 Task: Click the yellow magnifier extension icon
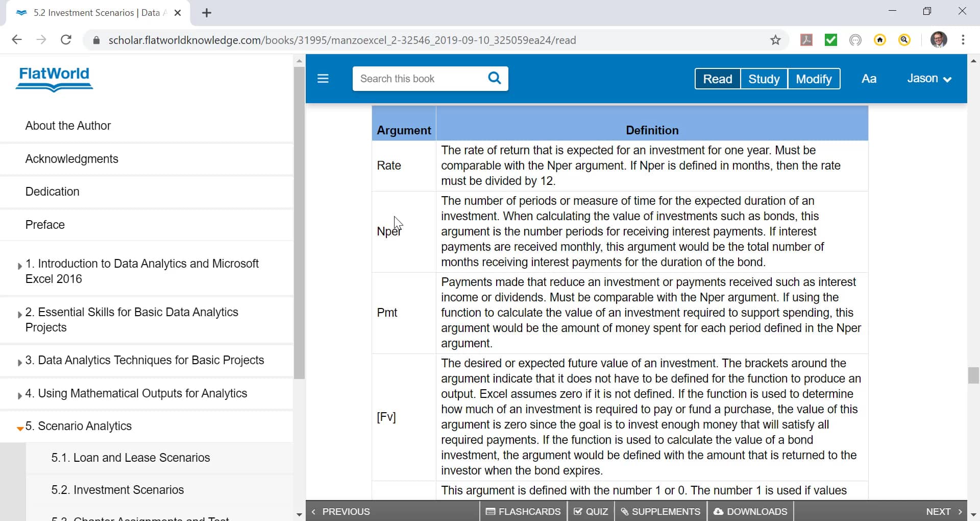coord(904,40)
